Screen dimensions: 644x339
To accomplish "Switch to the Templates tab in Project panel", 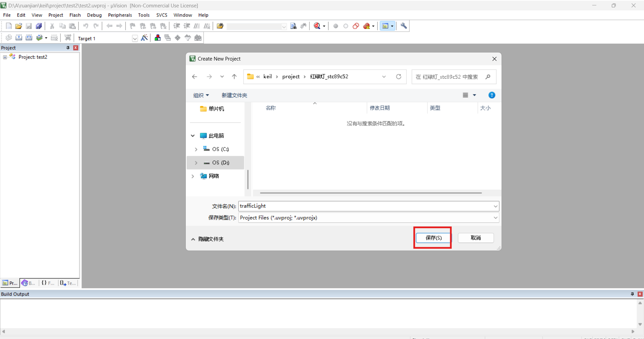I will [68, 283].
